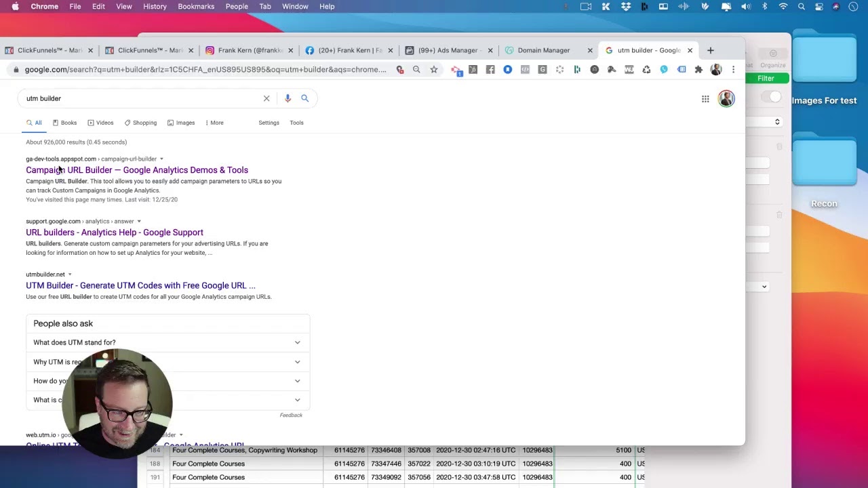
Task: Open the Bookmarks menu in menu bar
Action: click(x=196, y=6)
